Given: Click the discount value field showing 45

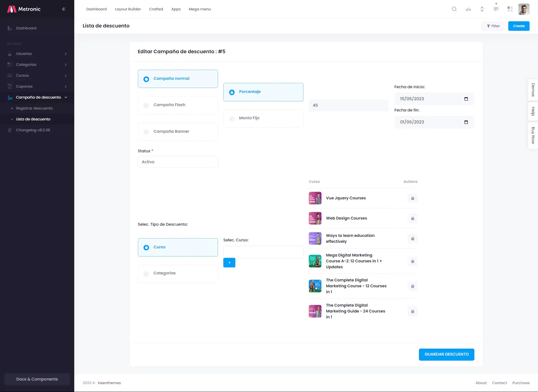Looking at the screenshot, I should 349,106.
